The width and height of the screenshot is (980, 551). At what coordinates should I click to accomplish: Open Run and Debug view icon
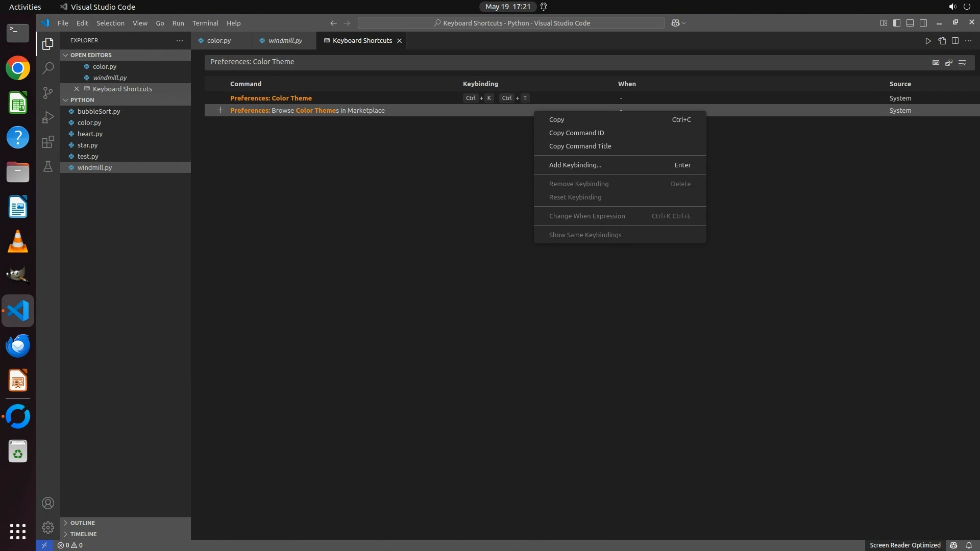pyautogui.click(x=48, y=117)
